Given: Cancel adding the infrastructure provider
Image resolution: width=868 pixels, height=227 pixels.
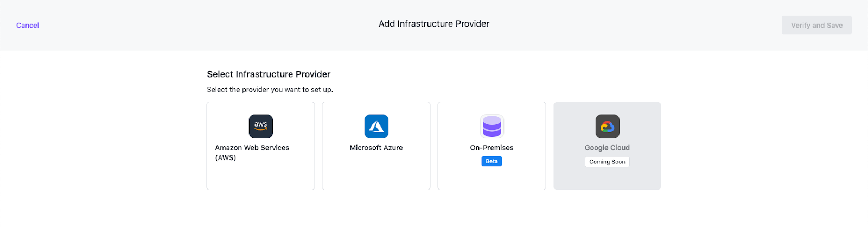Looking at the screenshot, I should tap(28, 26).
